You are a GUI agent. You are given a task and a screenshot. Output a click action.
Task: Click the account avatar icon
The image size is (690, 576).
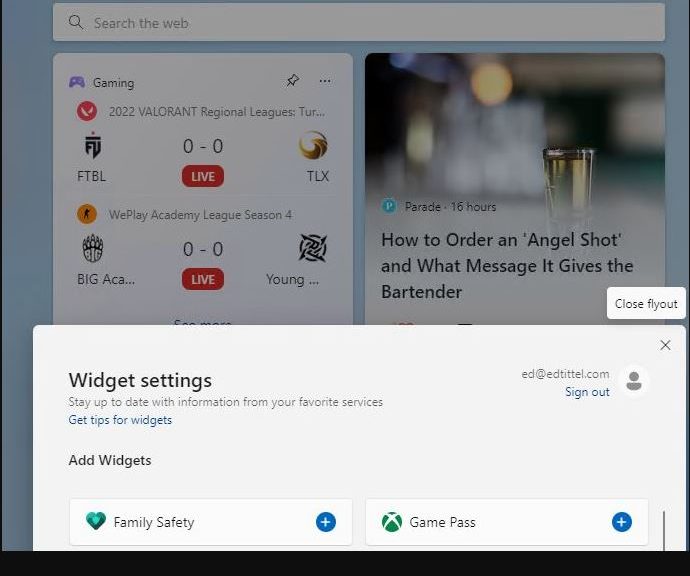tap(634, 381)
